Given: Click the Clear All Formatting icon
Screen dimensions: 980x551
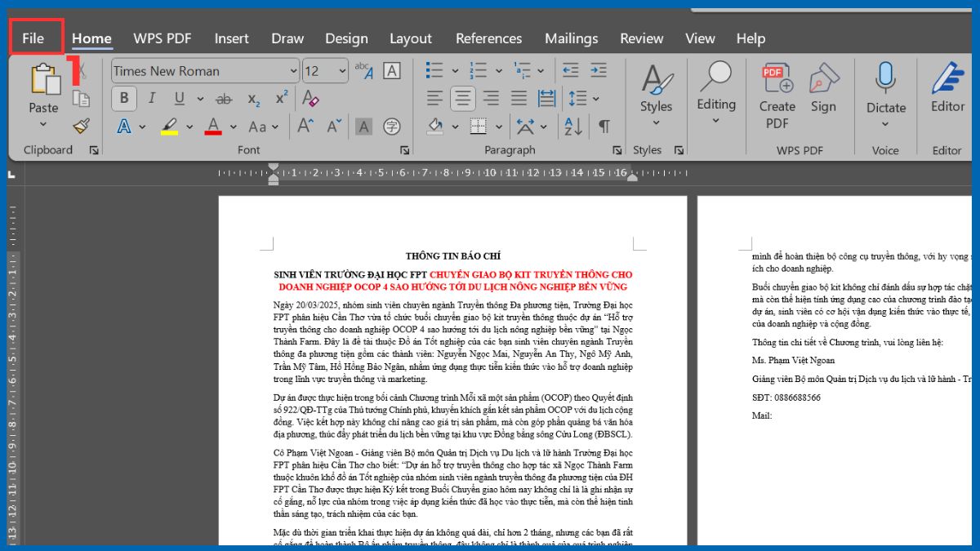Looking at the screenshot, I should [310, 98].
